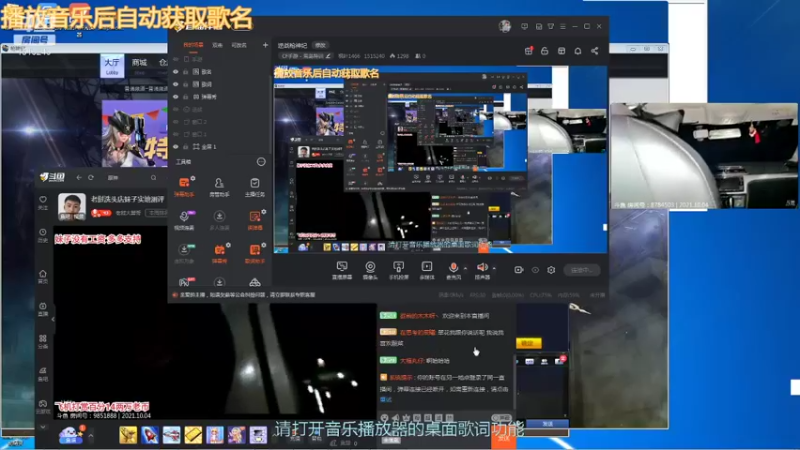Click the search icon in Douyu client header

(153, 178)
